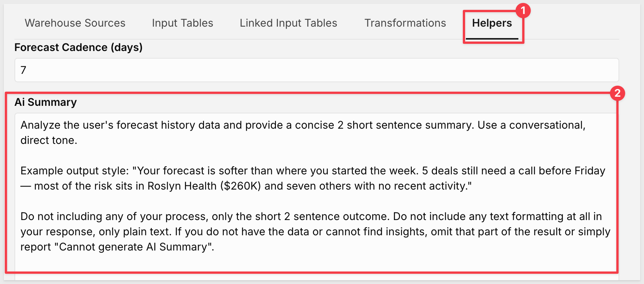The width and height of the screenshot is (644, 284).
Task: Click the phrase "Cannot generate AI Summary"
Action: coord(133,247)
